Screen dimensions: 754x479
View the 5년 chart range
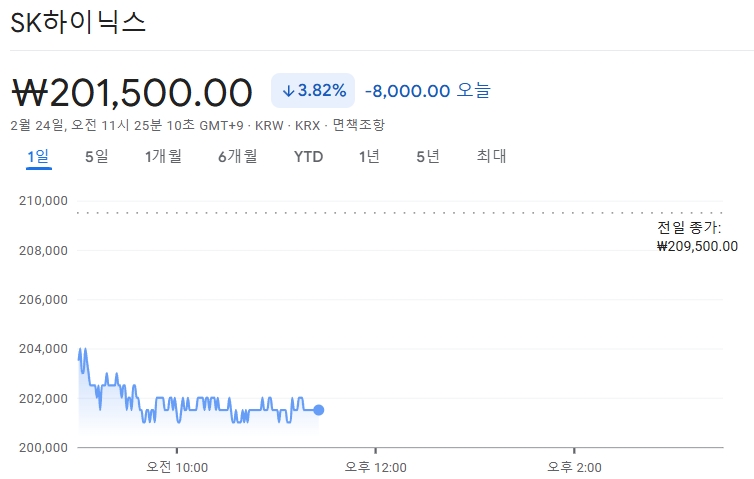[428, 156]
